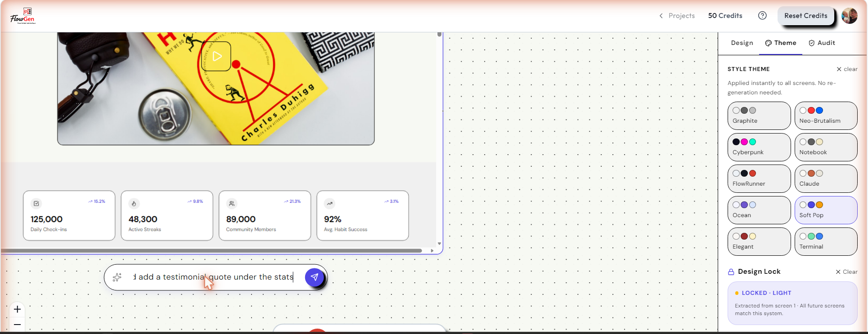The image size is (868, 334).
Task: Click the Reset Credits button
Action: click(x=806, y=16)
